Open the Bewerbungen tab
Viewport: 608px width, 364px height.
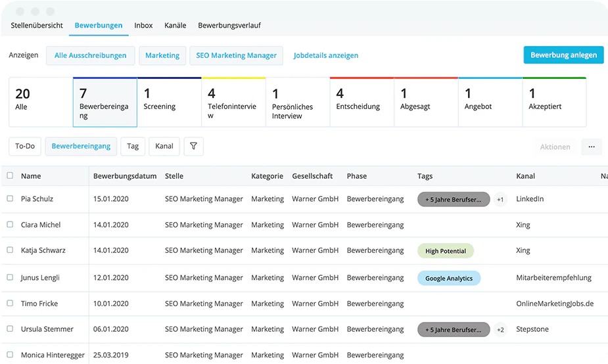(99, 25)
